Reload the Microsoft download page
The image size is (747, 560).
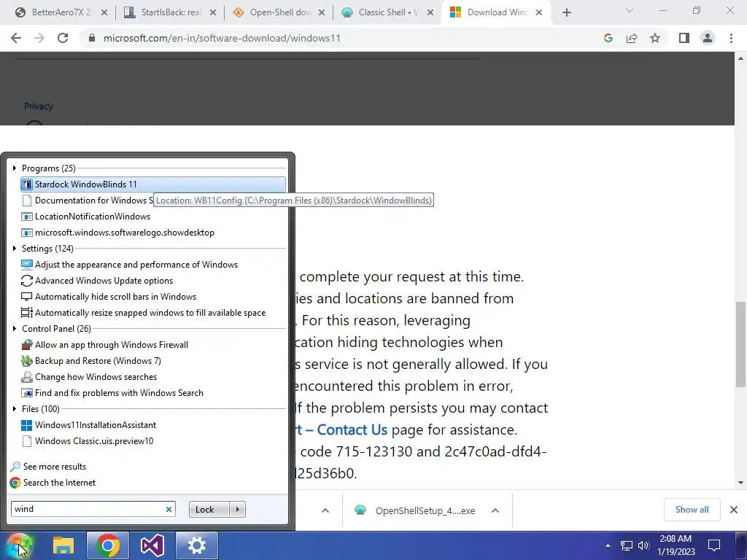pos(63,38)
